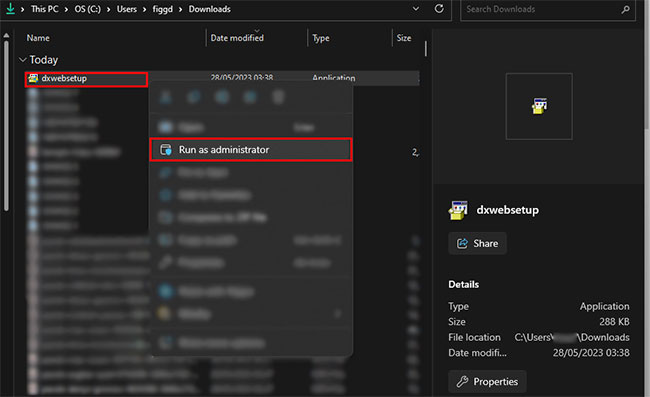Viewport: 650px width, 397px height.
Task: Click the dxwebsetup title in details pane
Action: coord(508,210)
